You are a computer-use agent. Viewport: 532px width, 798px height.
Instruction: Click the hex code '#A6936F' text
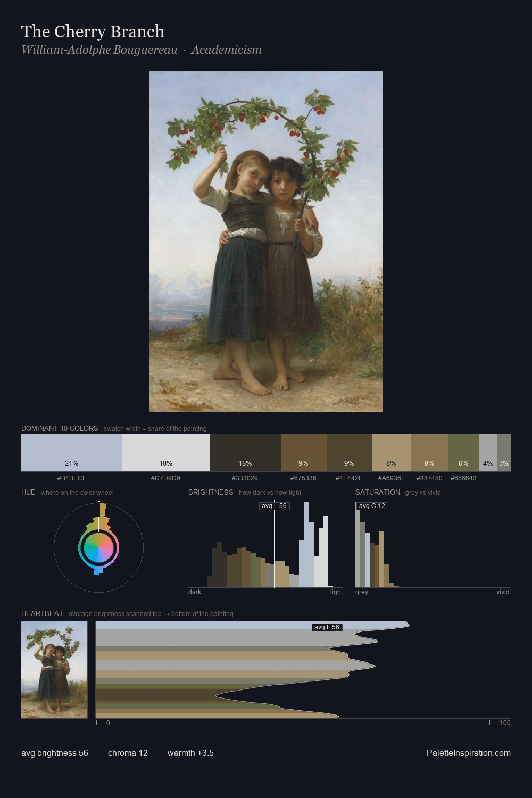click(x=392, y=478)
